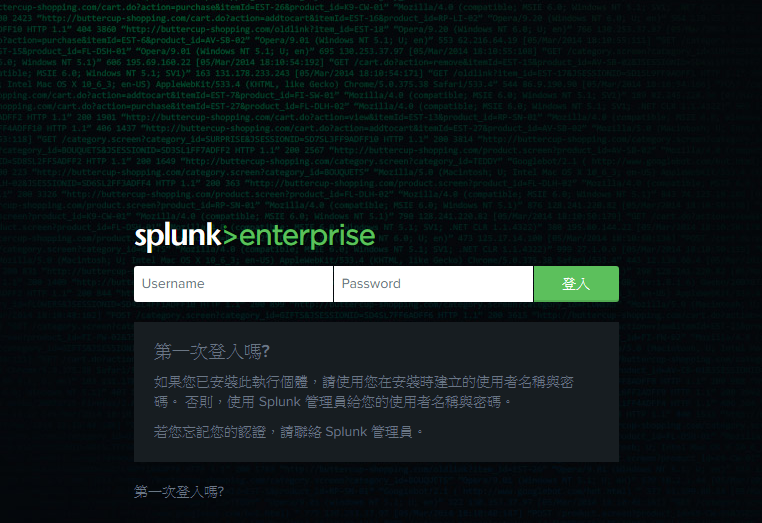Screen dimensions: 762x523
Task: Click the Splunk enterprise logo
Action: (x=255, y=237)
